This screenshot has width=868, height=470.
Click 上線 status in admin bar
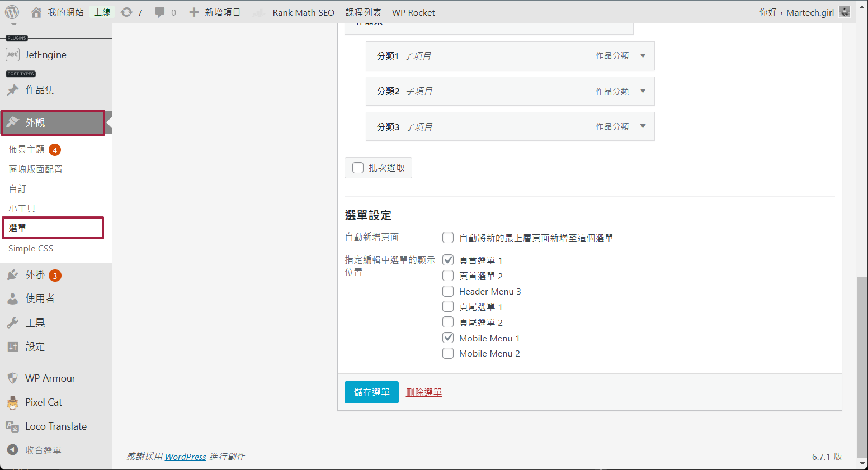click(102, 12)
